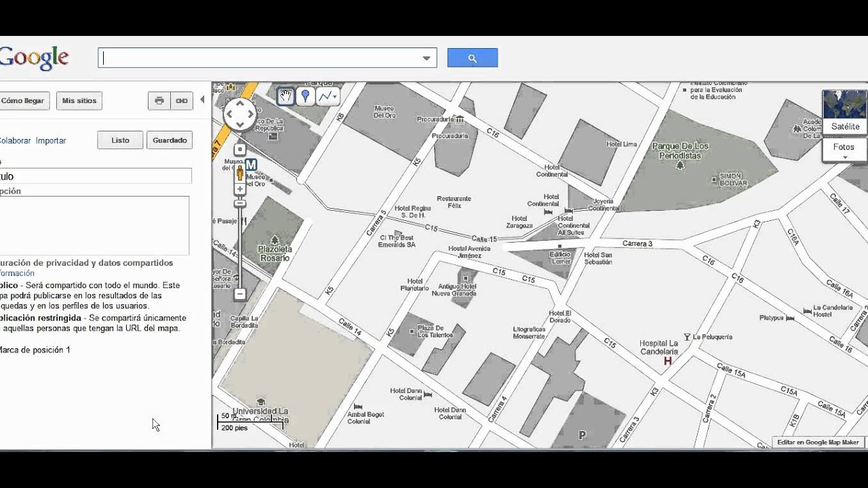The height and width of the screenshot is (488, 868).
Task: Click the Procuraduría building icon
Action: pyautogui.click(x=459, y=119)
